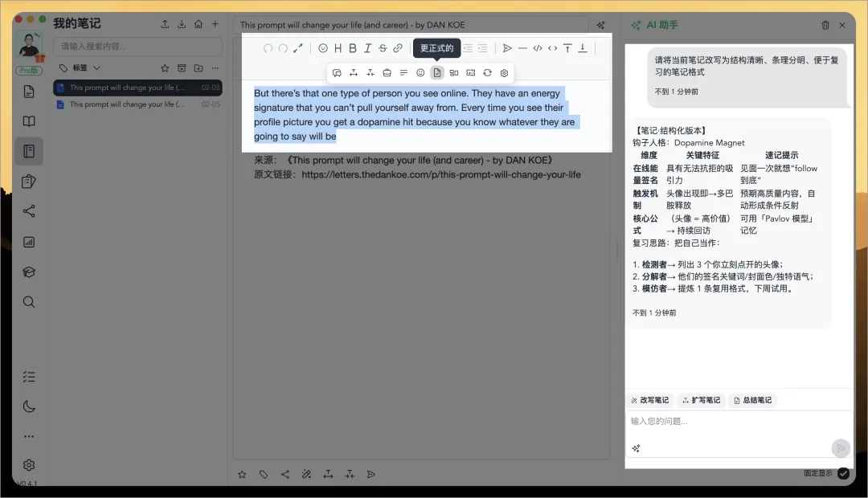Click the 改写笔记 rewrite button

click(649, 400)
